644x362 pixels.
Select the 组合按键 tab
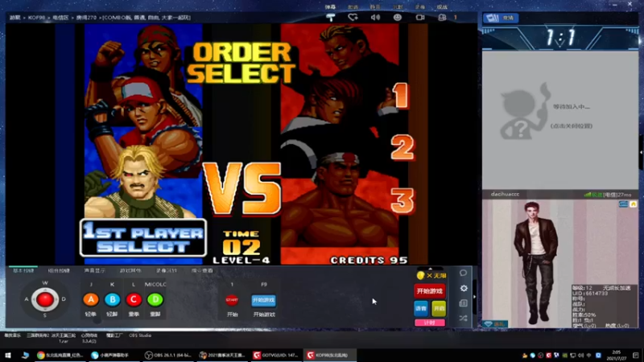(59, 270)
